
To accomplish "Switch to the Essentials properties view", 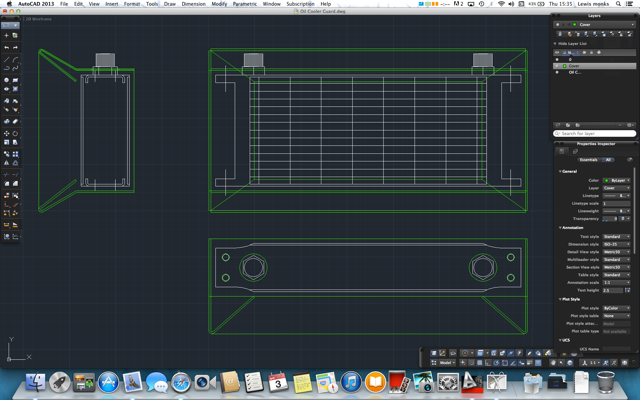I will click(588, 160).
